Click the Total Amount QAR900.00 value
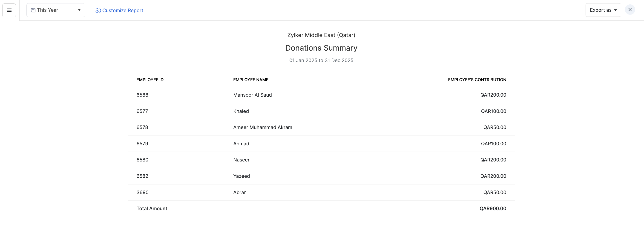This screenshot has width=644, height=236. click(x=492, y=208)
